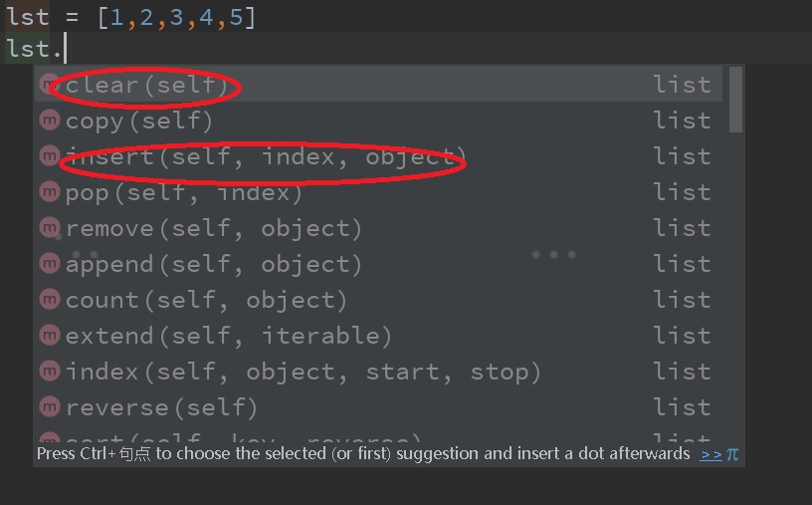Click the method icon beside copy(self)
Image resolution: width=812 pixels, height=505 pixels.
[x=49, y=121]
